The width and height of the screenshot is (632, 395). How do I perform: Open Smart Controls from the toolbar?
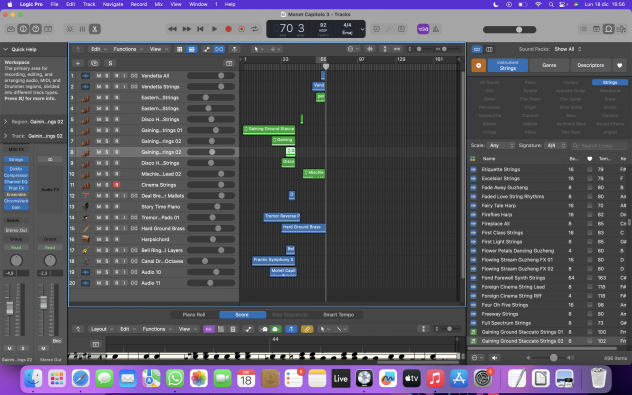coord(70,29)
